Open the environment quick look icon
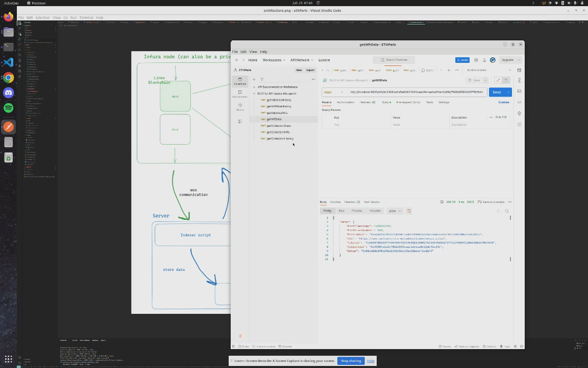This screenshot has width=588, height=368. tap(520, 70)
